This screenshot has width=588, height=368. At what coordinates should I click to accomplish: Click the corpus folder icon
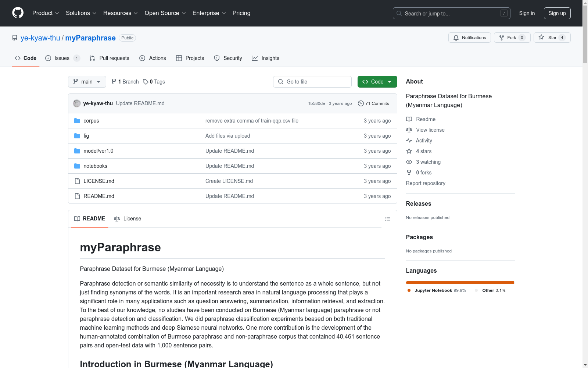pyautogui.click(x=77, y=121)
